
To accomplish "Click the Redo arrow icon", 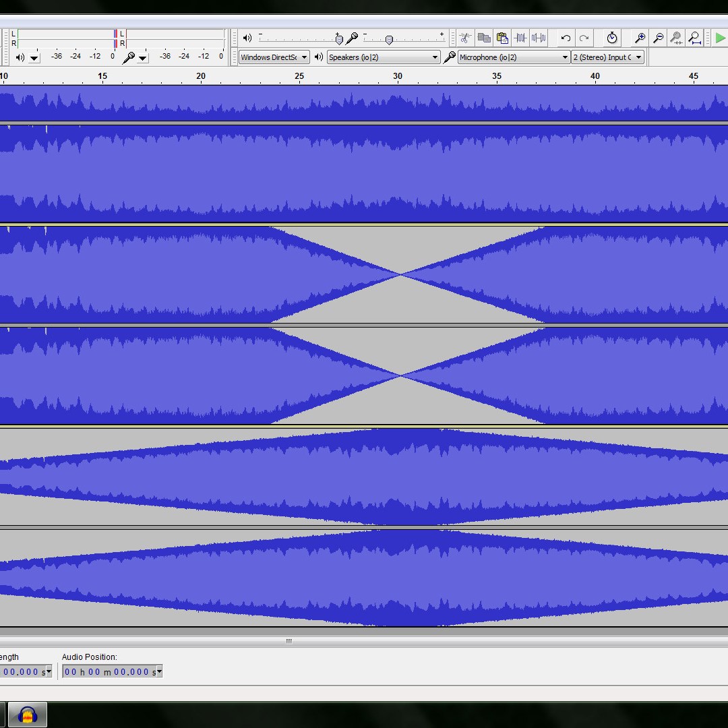I will click(584, 38).
